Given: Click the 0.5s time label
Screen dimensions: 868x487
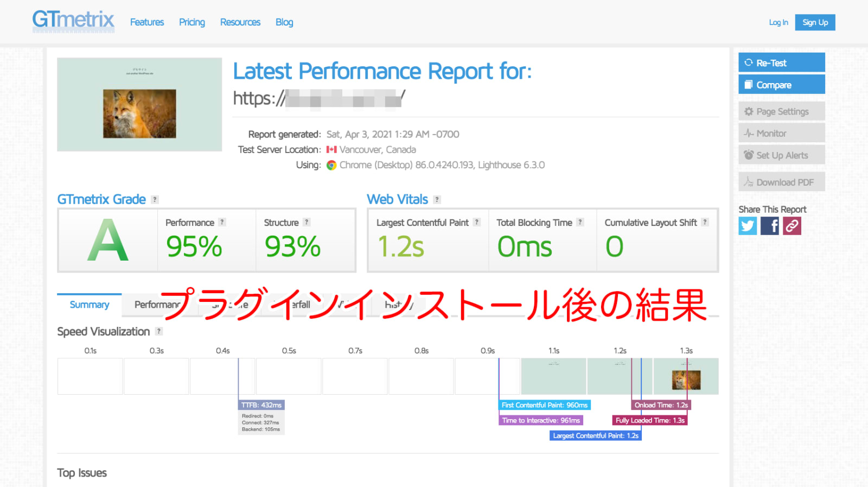Looking at the screenshot, I should (289, 351).
